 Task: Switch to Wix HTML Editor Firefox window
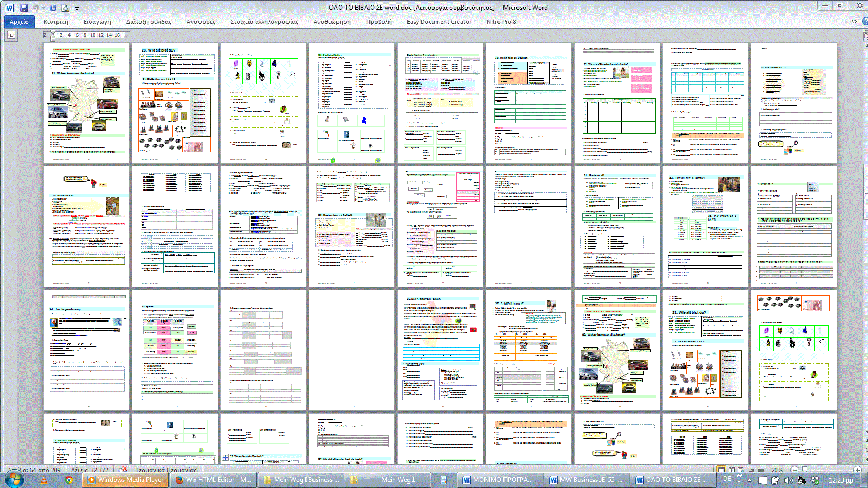pos(214,480)
